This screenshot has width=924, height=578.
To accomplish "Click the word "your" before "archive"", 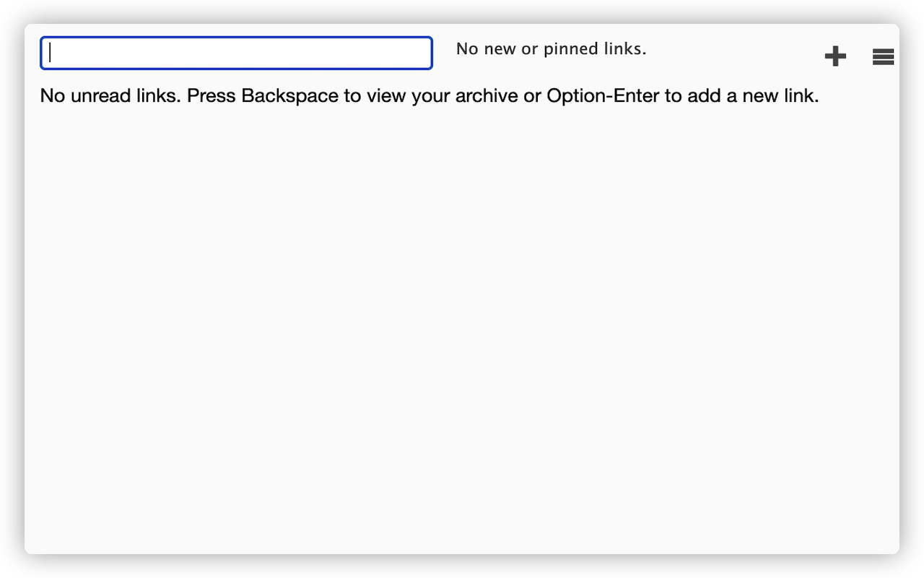I will (431, 96).
